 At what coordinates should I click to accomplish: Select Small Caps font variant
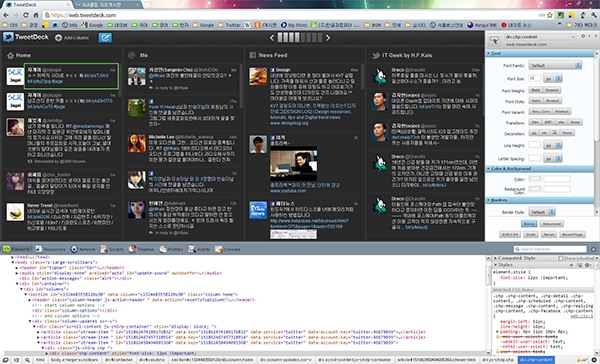[541, 111]
